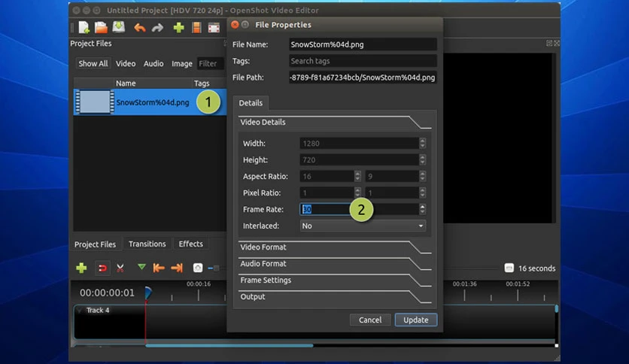The image size is (629, 364).
Task: Click the green Add Marker triangle icon
Action: coord(141,267)
